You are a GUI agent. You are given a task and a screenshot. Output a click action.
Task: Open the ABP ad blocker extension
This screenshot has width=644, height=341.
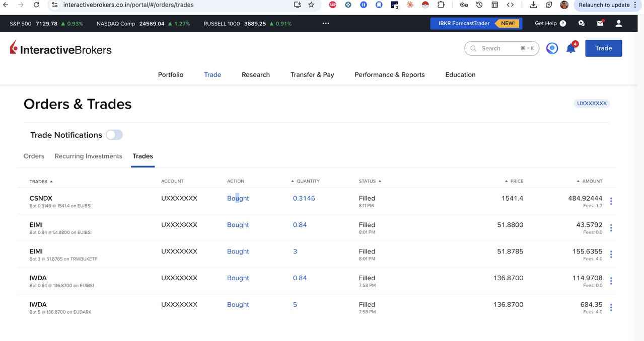pos(333,5)
